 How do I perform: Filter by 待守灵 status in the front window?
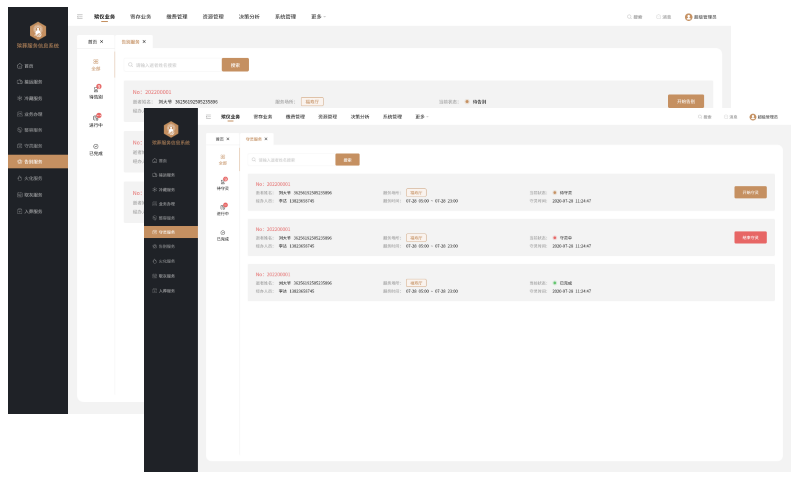point(223,185)
